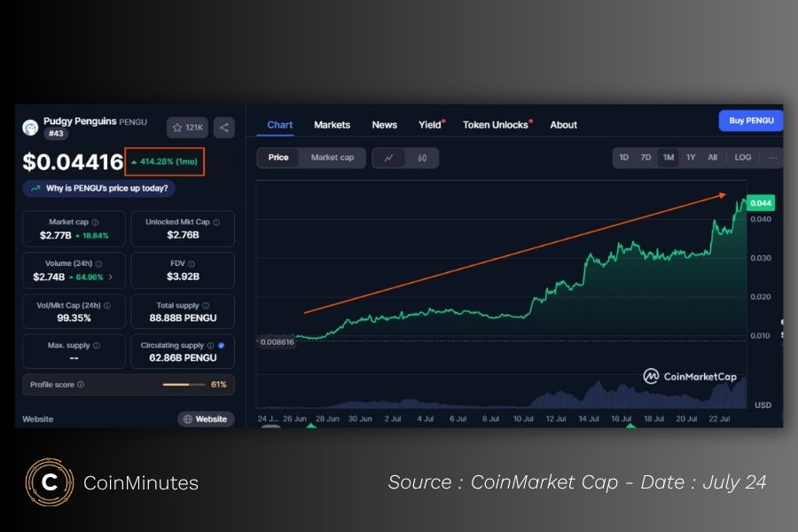Viewport: 798px width, 532px height.
Task: Click the $3.92B FDV value
Action: (183, 277)
